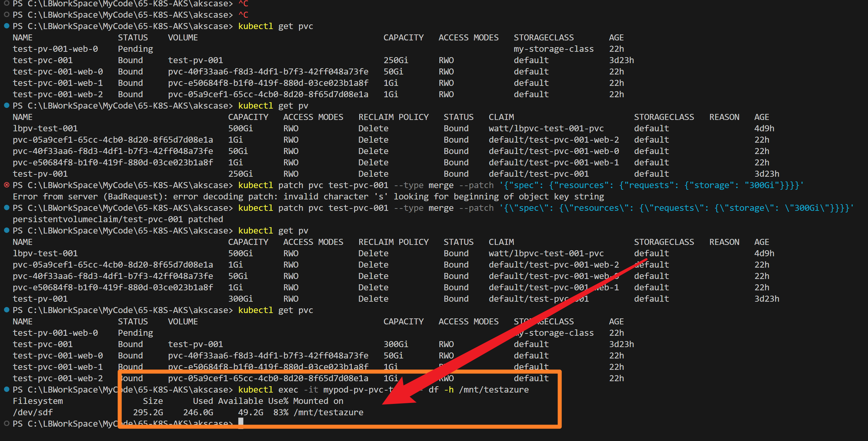Click blue decoration beside first kubectl get pvc
Viewport: 868px width, 441px height.
pos(6,26)
